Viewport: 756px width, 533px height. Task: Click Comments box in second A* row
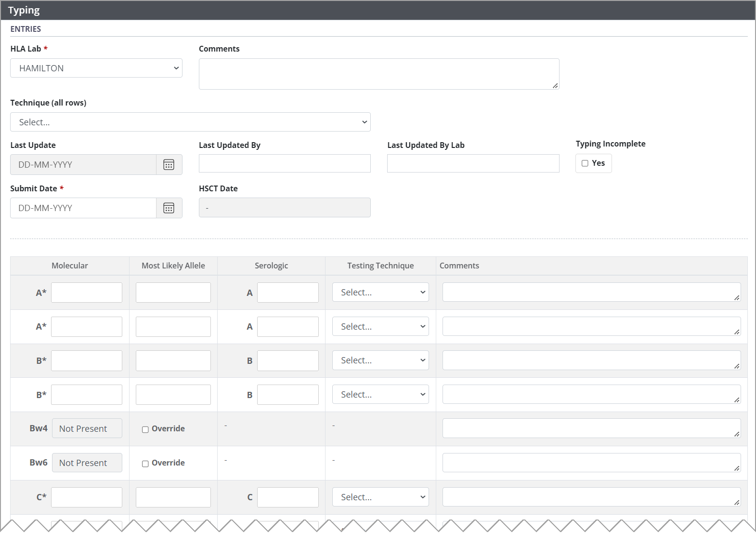(x=591, y=326)
